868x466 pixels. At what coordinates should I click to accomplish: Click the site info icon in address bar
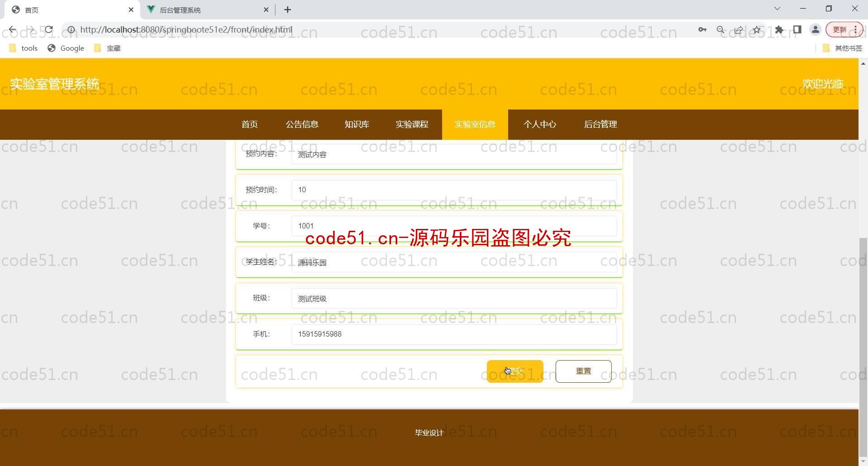tap(71, 30)
